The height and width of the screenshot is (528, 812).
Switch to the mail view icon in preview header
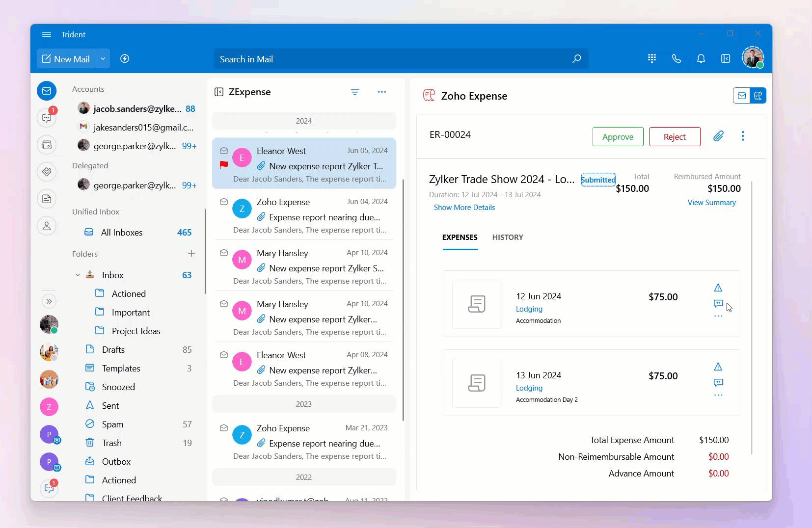742,96
